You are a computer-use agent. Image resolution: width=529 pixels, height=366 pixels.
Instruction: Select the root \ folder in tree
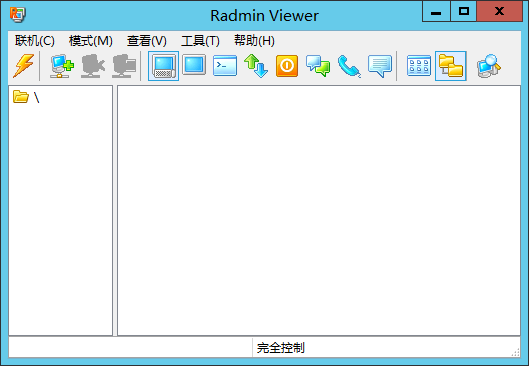[26, 97]
